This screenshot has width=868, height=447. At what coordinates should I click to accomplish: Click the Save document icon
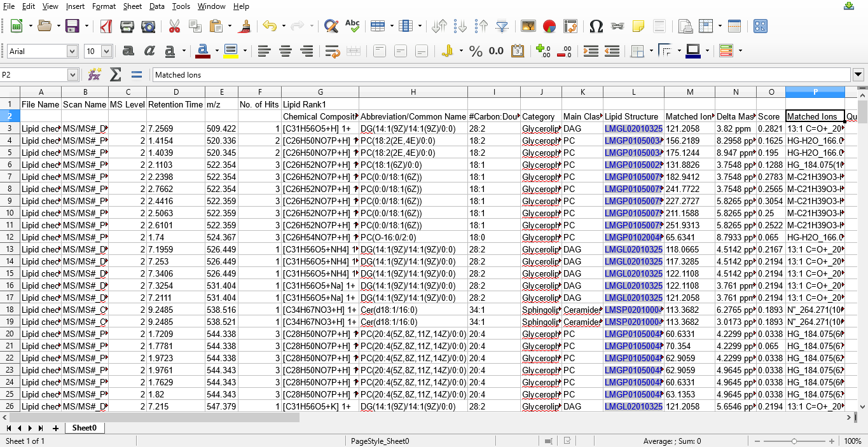(x=72, y=26)
